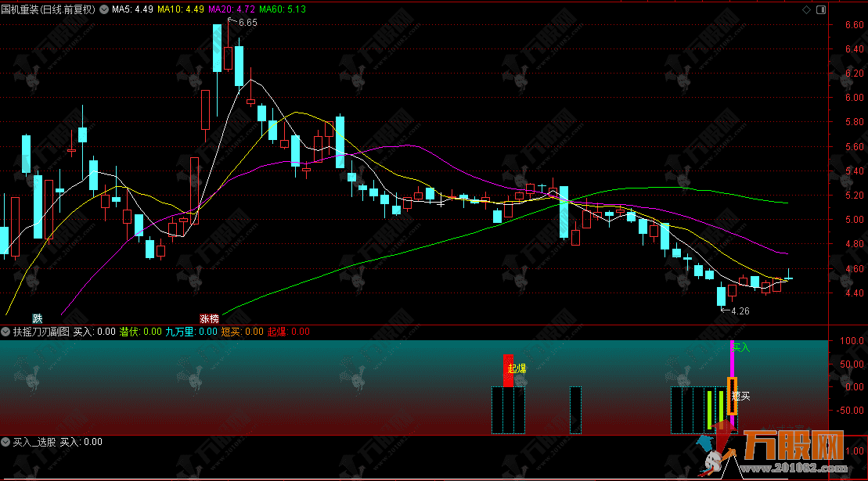Click the orange 短买 signal box
Image resolution: width=868 pixels, height=481 pixels.
click(732, 396)
